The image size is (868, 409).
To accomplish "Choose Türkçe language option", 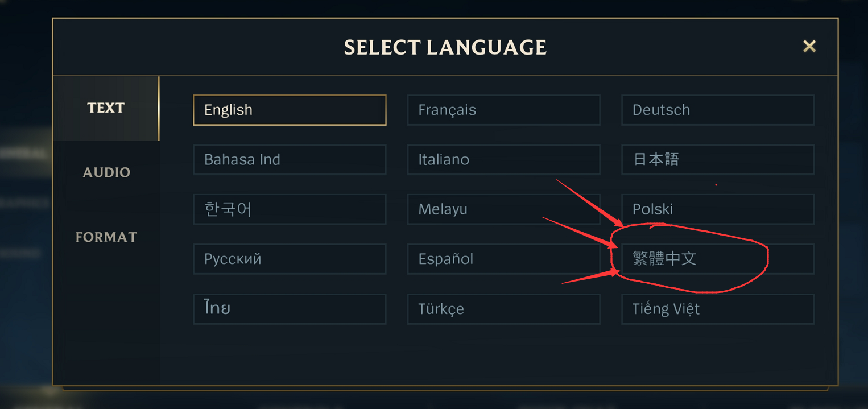I will coord(503,309).
